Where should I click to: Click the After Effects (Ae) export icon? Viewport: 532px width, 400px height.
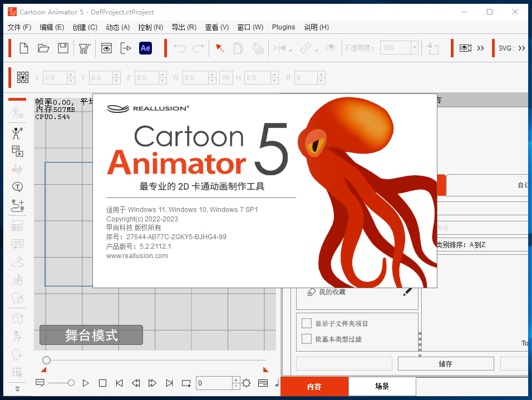tap(145, 48)
